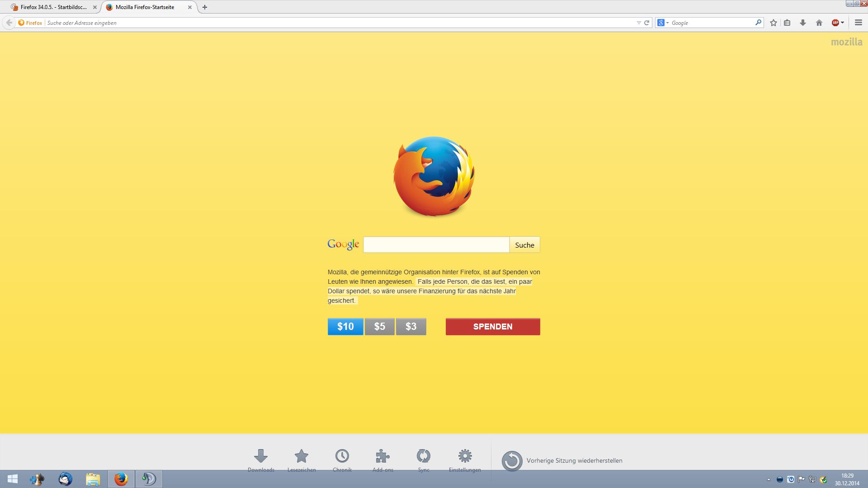
Task: Open the hamburger menu button
Action: pos(858,23)
